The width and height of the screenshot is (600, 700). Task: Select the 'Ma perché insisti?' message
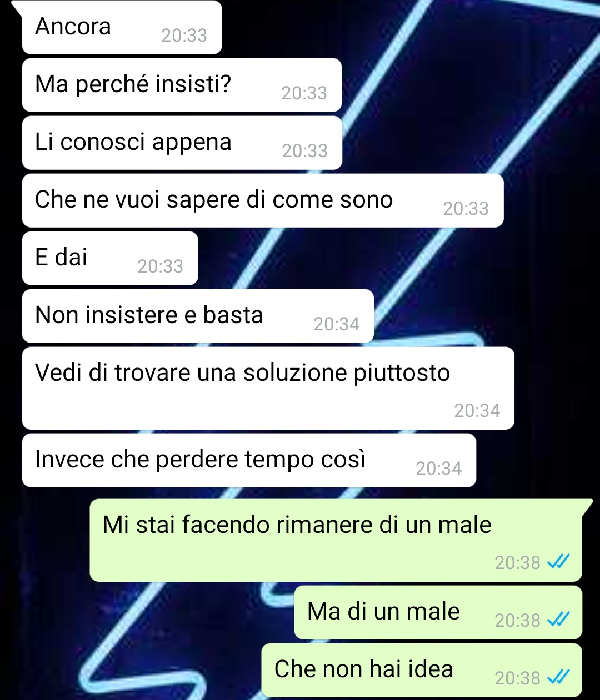pos(182,85)
